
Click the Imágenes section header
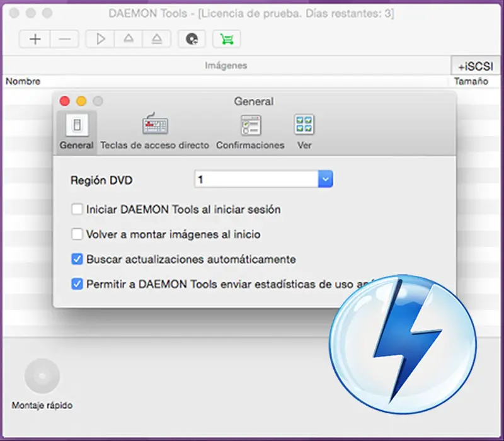226,66
